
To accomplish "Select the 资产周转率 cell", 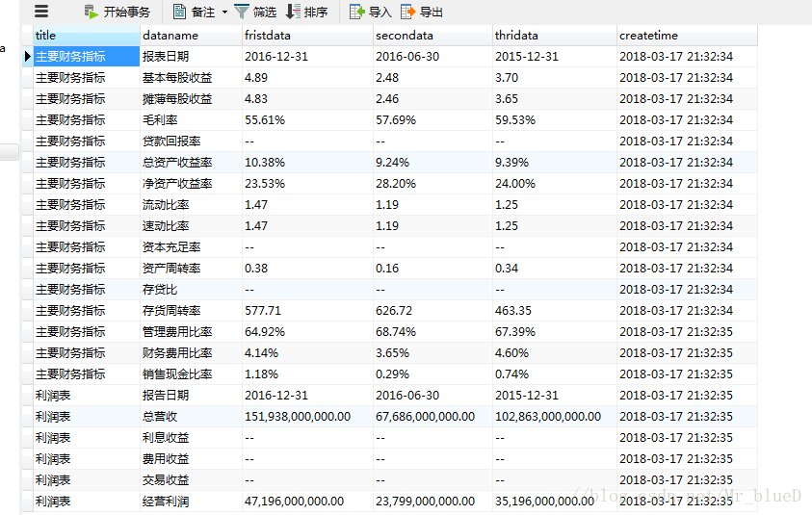I will point(191,269).
